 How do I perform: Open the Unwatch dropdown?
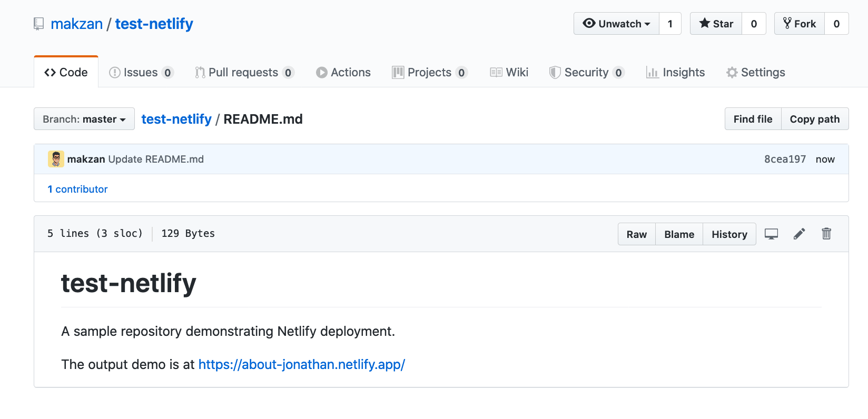point(616,24)
